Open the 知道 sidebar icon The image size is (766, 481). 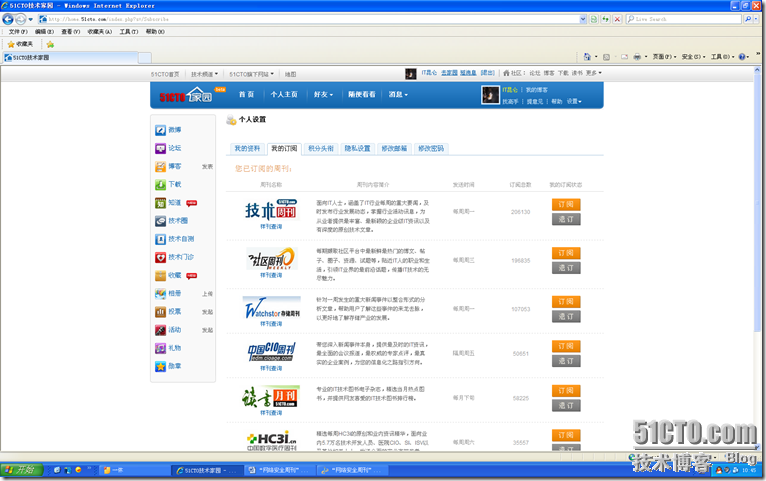(160, 203)
